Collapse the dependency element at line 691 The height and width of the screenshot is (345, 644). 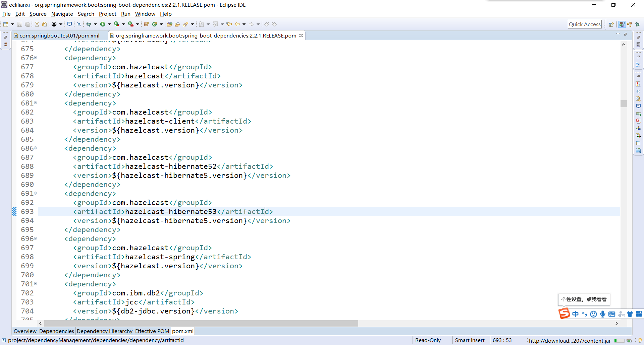click(x=36, y=193)
